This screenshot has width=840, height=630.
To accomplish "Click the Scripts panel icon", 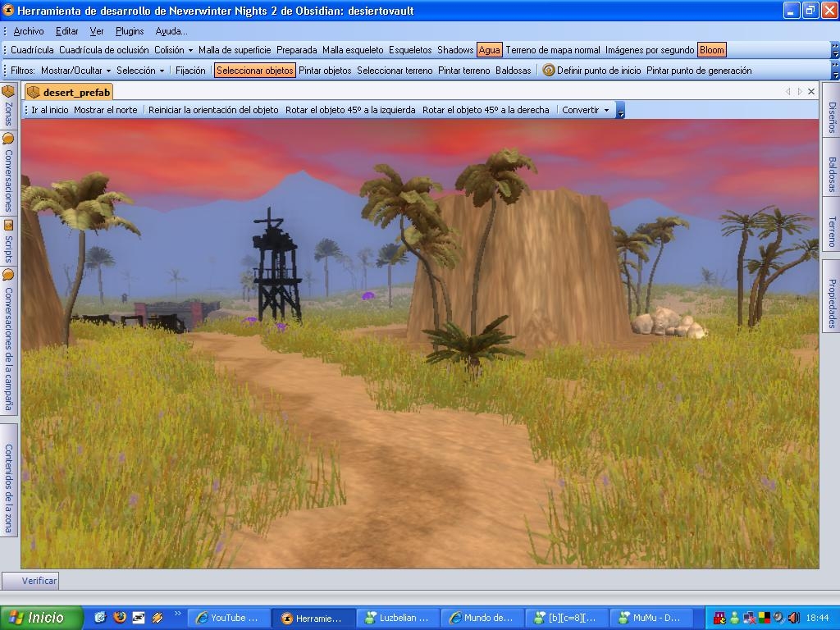I will pos(8,225).
